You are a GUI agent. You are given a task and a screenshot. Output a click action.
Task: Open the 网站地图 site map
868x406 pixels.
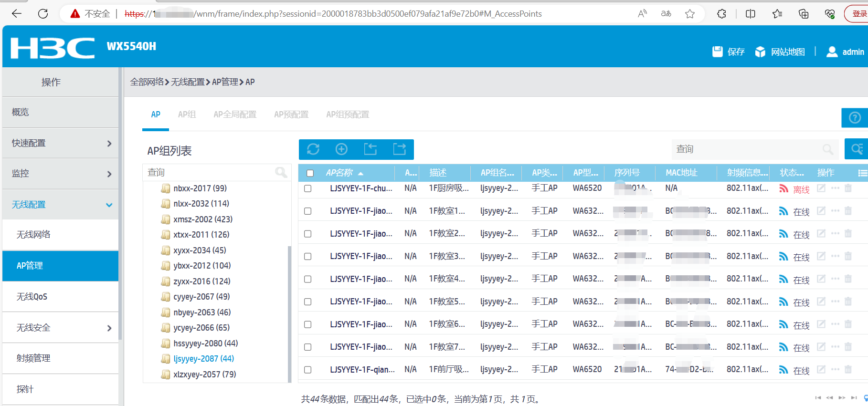click(x=780, y=52)
